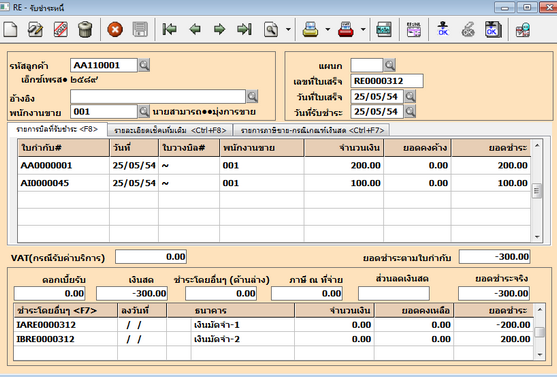Focus the receipt date field 25/05/54

377,96
